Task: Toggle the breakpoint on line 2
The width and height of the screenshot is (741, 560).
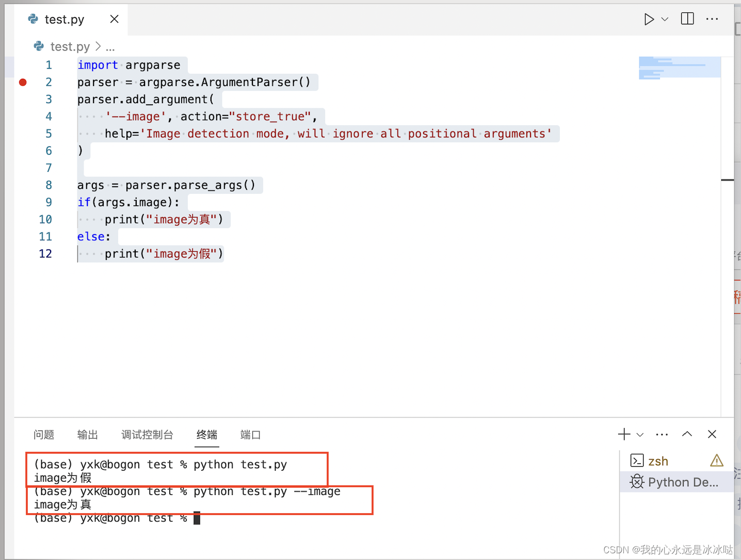Action: 23,82
